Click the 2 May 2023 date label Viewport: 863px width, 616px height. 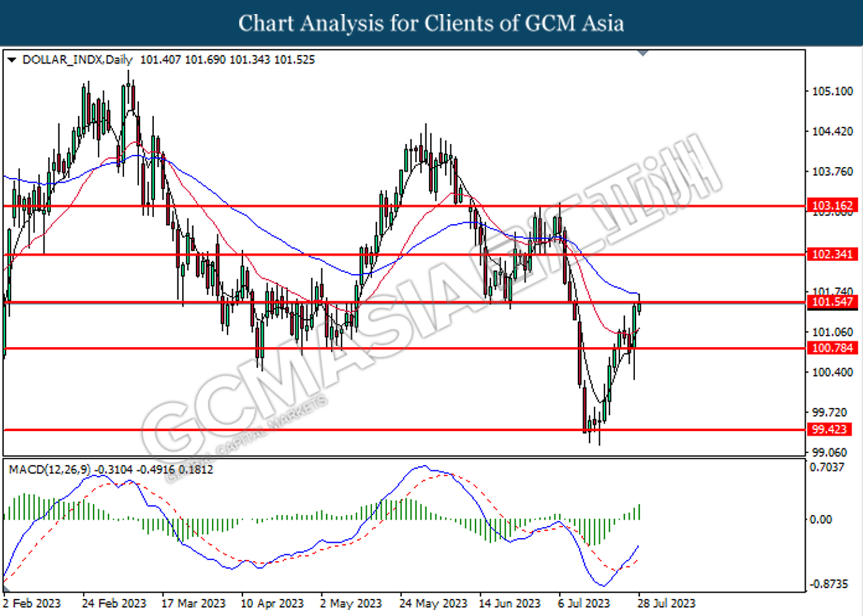point(351,603)
